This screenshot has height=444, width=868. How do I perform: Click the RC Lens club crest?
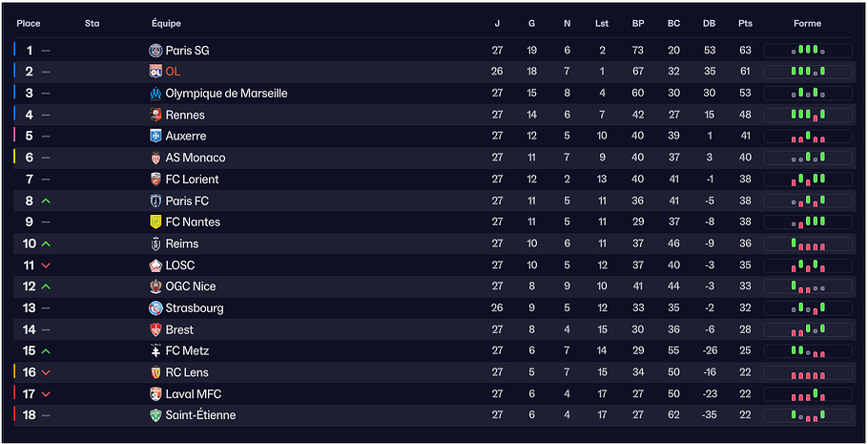pos(156,372)
